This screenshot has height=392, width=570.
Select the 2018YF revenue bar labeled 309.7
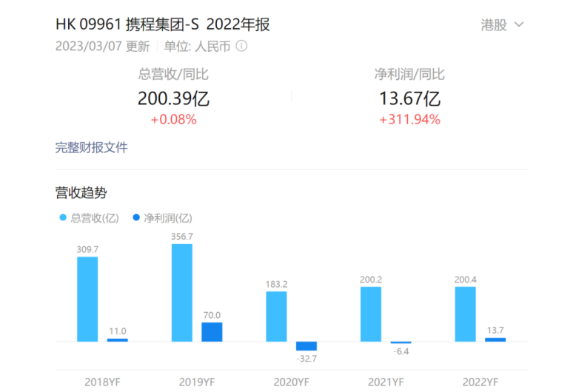pyautogui.click(x=87, y=299)
